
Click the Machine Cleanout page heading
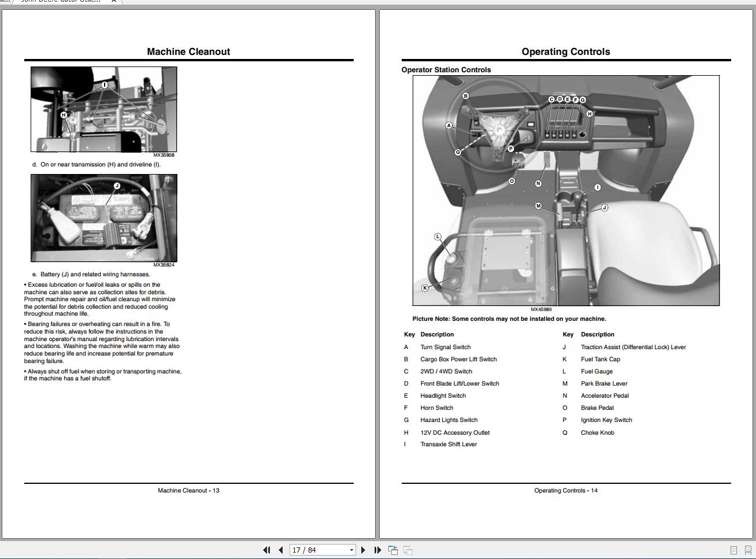(x=188, y=51)
